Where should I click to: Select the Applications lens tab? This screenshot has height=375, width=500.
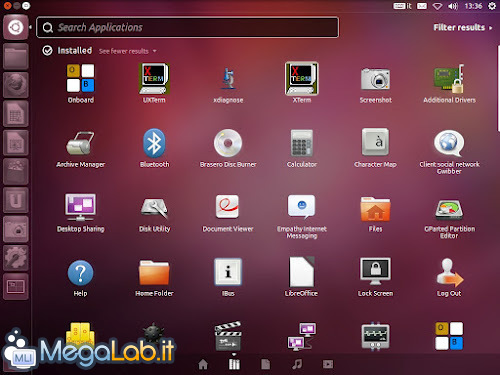coord(234,364)
